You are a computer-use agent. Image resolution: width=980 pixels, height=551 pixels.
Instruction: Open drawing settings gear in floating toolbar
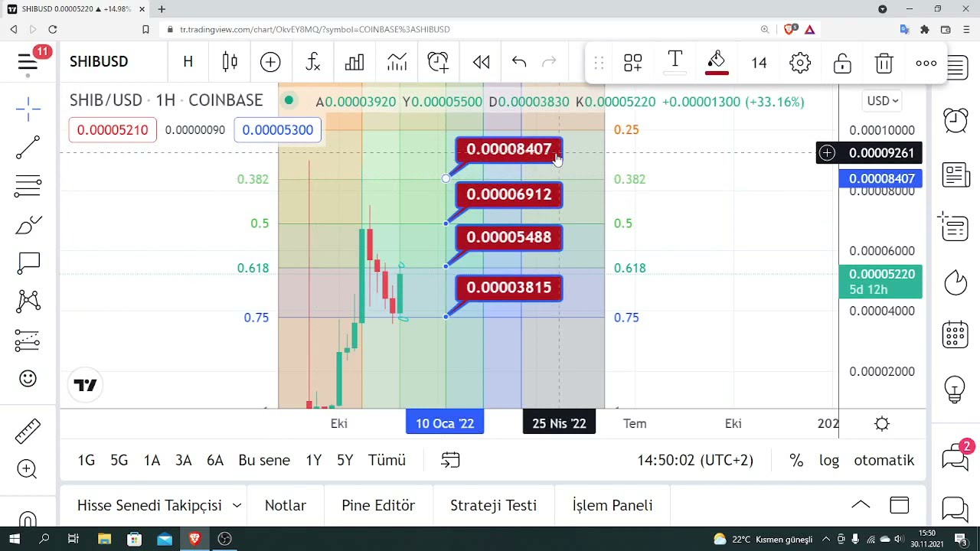point(800,63)
